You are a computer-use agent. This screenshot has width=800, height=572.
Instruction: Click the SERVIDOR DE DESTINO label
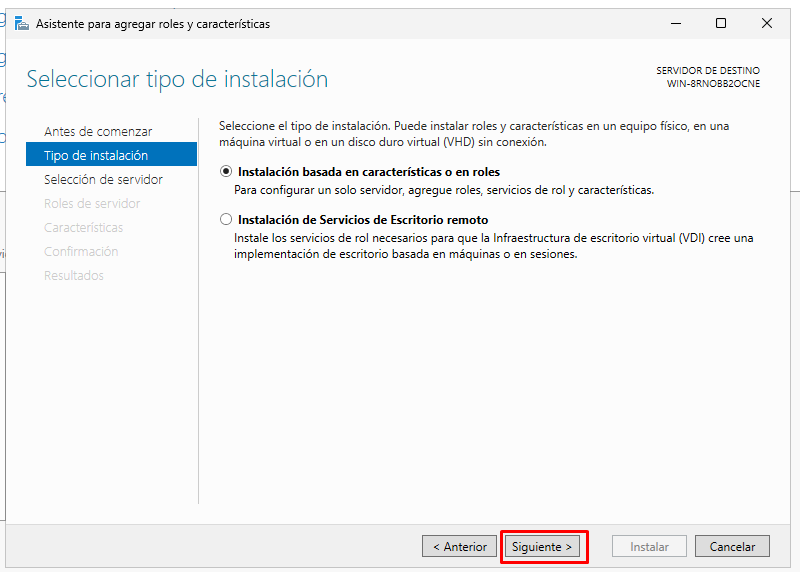tap(708, 70)
